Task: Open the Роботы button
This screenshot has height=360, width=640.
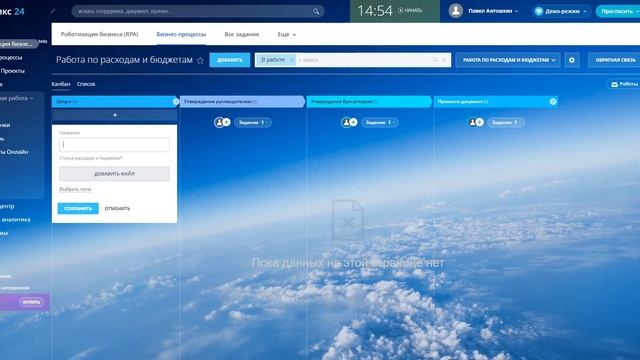Action: click(x=623, y=84)
